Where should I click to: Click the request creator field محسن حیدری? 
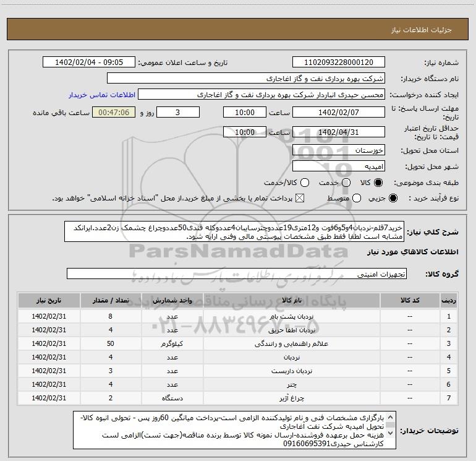tap(261, 95)
